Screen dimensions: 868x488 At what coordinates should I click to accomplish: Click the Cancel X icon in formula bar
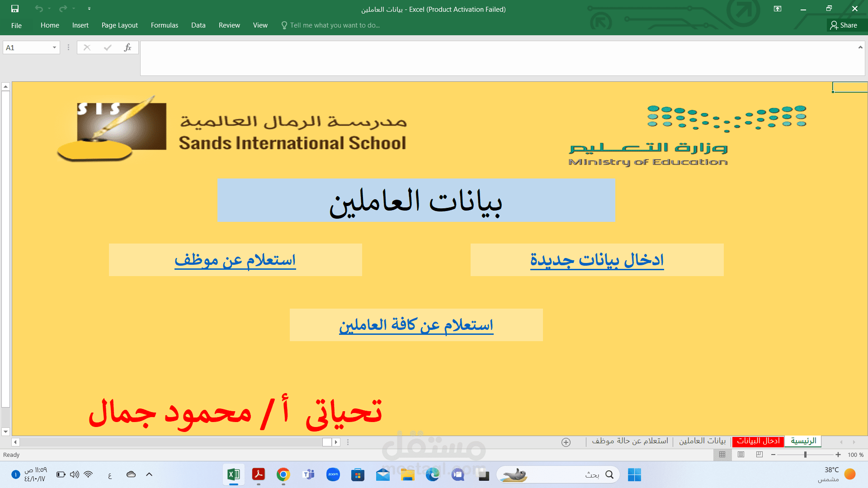tap(87, 47)
